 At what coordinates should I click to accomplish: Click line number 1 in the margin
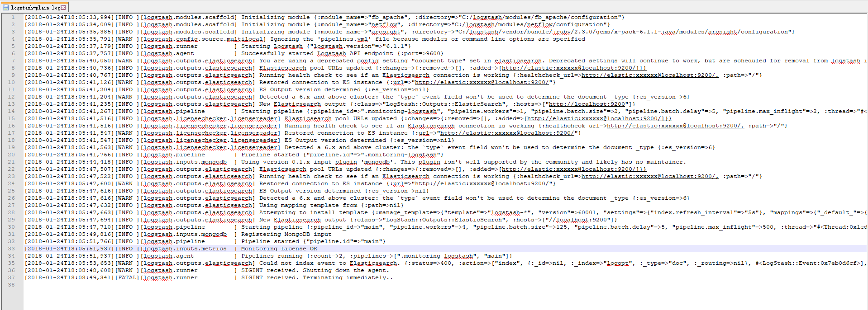point(13,17)
